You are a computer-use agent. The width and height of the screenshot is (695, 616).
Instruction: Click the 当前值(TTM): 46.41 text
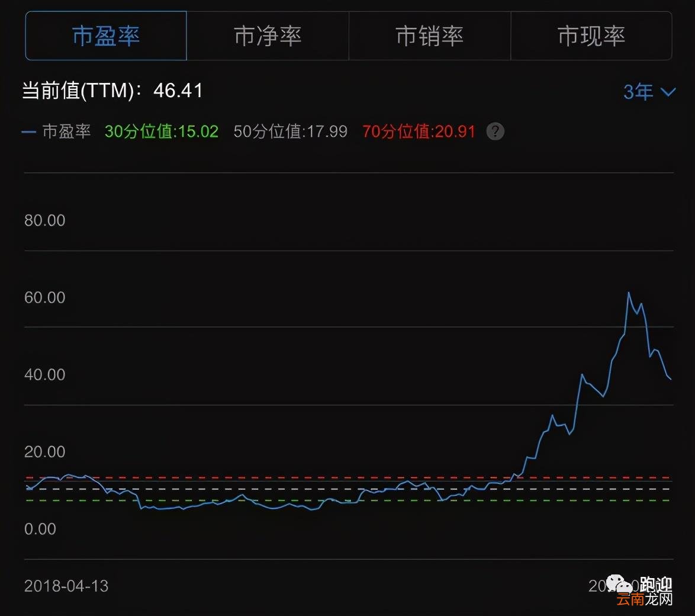click(112, 91)
